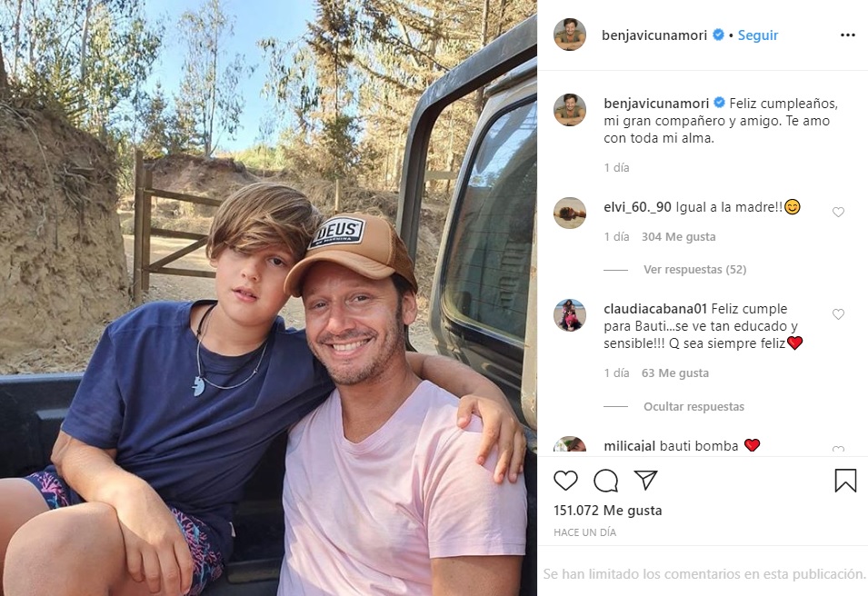The height and width of the screenshot is (596, 868).
Task: Click the HACE UN DÍA timestamp
Action: 584,532
